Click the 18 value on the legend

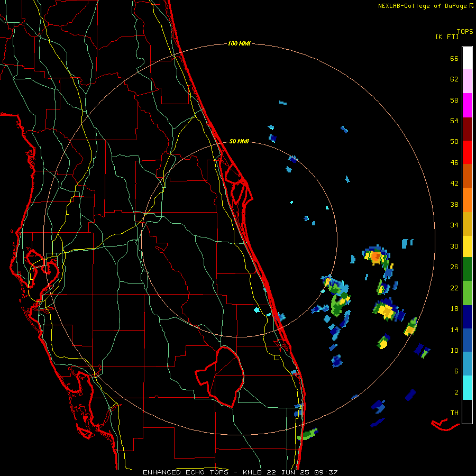[454, 309]
